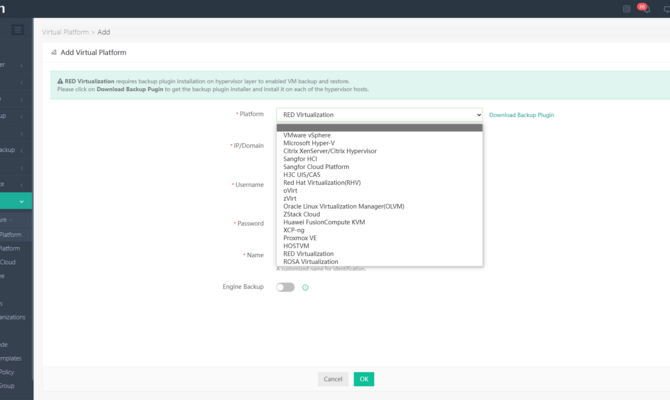Select Citrix XenServer/Citrix Hypervisor option
This screenshot has width=670, height=400.
tap(379, 151)
